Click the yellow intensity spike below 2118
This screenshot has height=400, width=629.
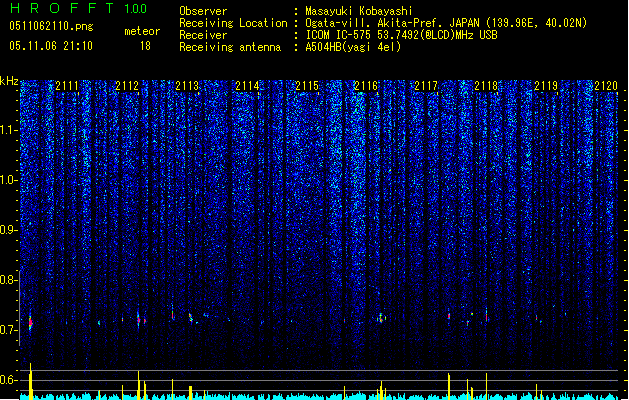pyautogui.click(x=487, y=386)
